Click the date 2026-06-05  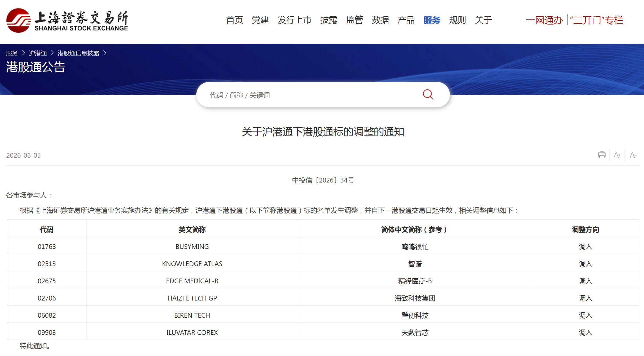tap(23, 155)
